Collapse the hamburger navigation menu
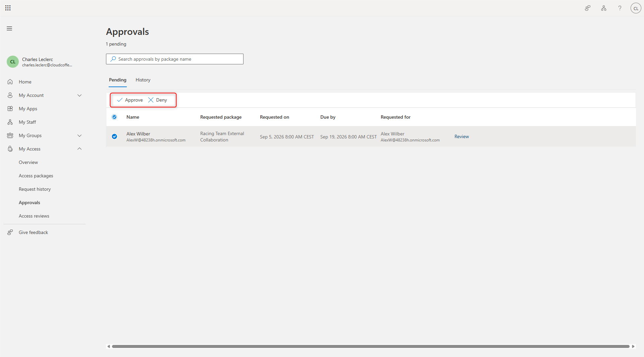Image resolution: width=644 pixels, height=357 pixels. [9, 28]
